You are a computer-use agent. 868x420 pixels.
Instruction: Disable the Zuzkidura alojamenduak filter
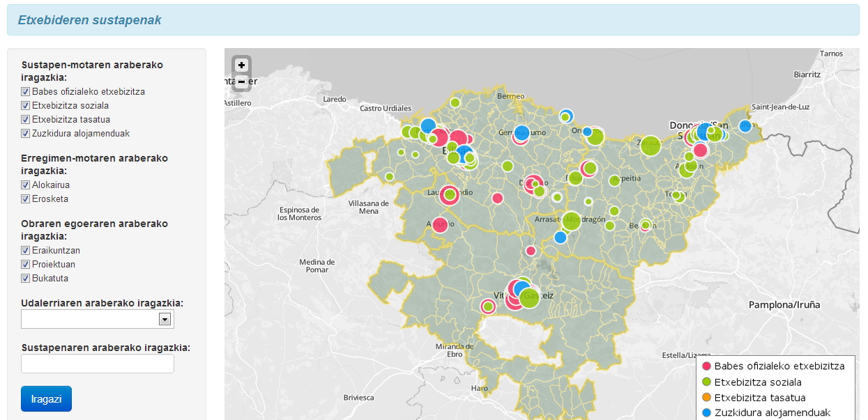pos(26,134)
